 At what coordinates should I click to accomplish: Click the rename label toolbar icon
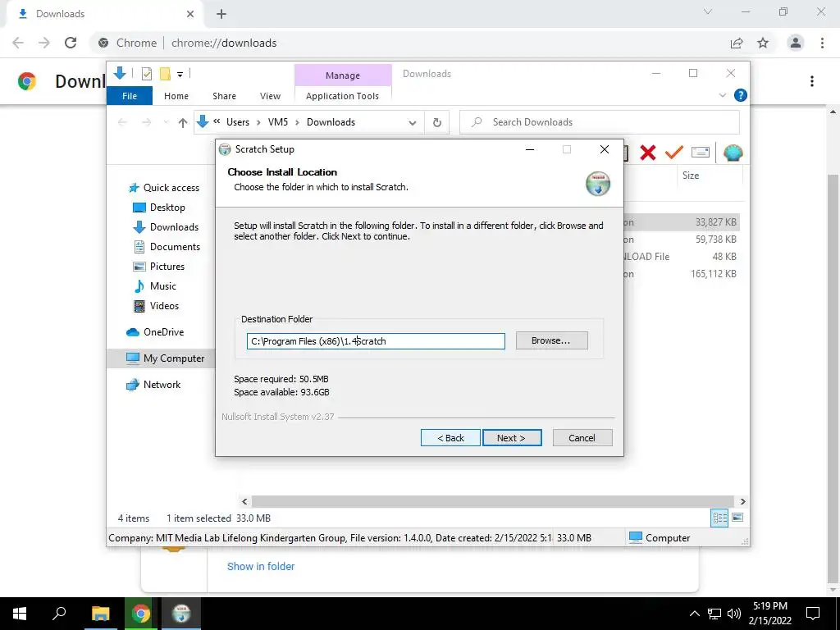click(701, 153)
